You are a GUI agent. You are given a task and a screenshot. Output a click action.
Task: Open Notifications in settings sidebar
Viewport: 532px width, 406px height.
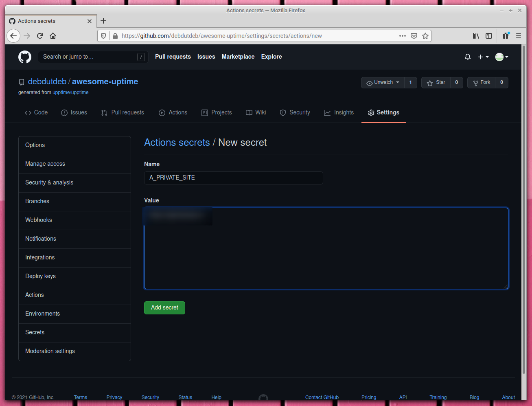74,239
